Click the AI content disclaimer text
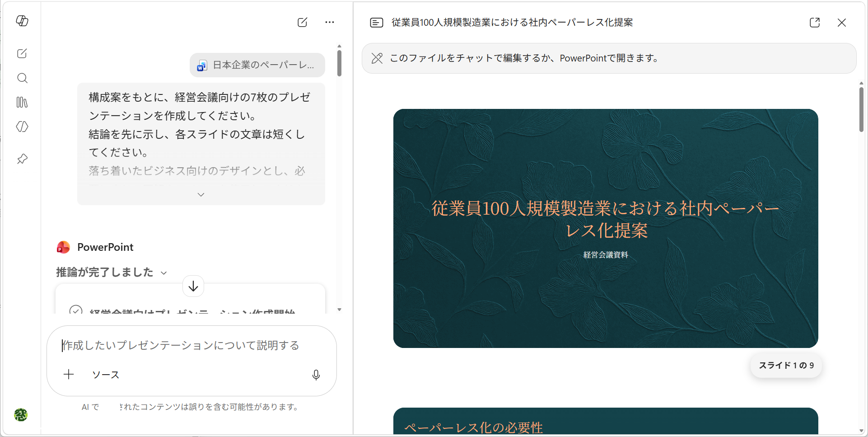Image resolution: width=868 pixels, height=437 pixels. coord(190,407)
